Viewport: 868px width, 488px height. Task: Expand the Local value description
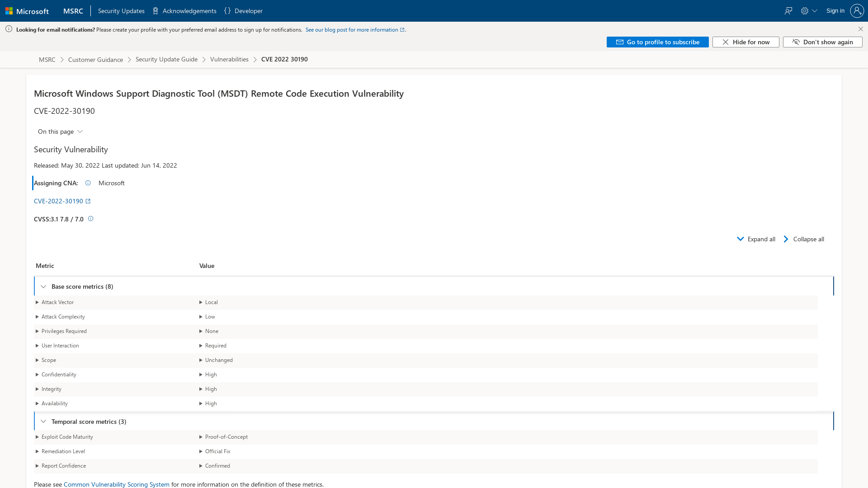point(208,302)
